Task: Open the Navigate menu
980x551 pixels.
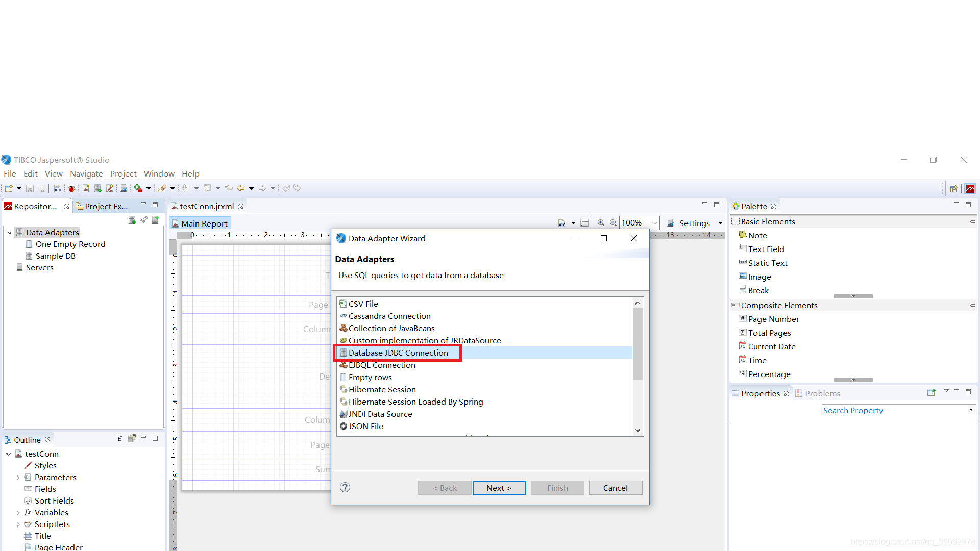Action: click(86, 173)
